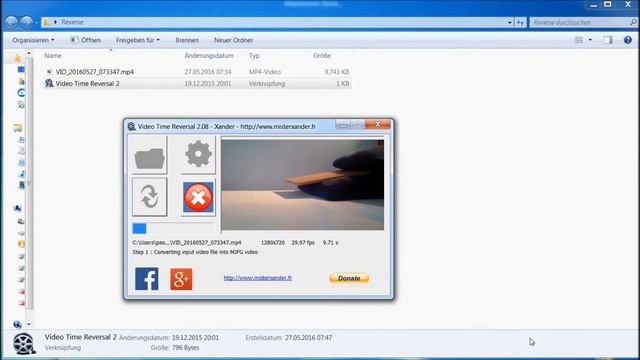The image size is (640, 360).
Task: Click the 1280x720 resolution text
Action: (273, 242)
